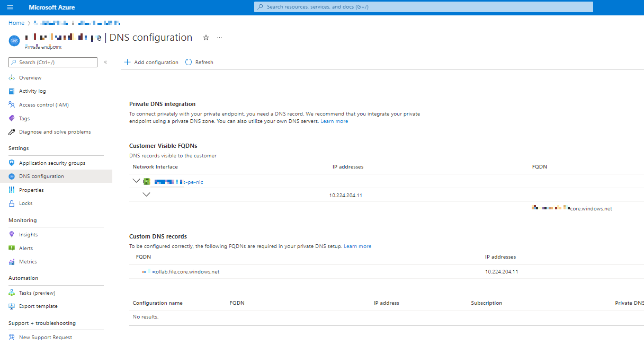This screenshot has height=345, width=644.
Task: Open Metrics under Monitoring
Action: click(x=28, y=262)
